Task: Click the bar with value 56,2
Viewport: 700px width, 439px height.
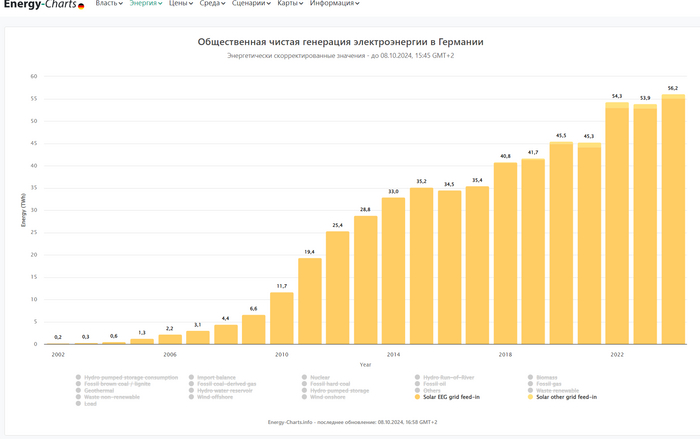Action: click(x=673, y=219)
